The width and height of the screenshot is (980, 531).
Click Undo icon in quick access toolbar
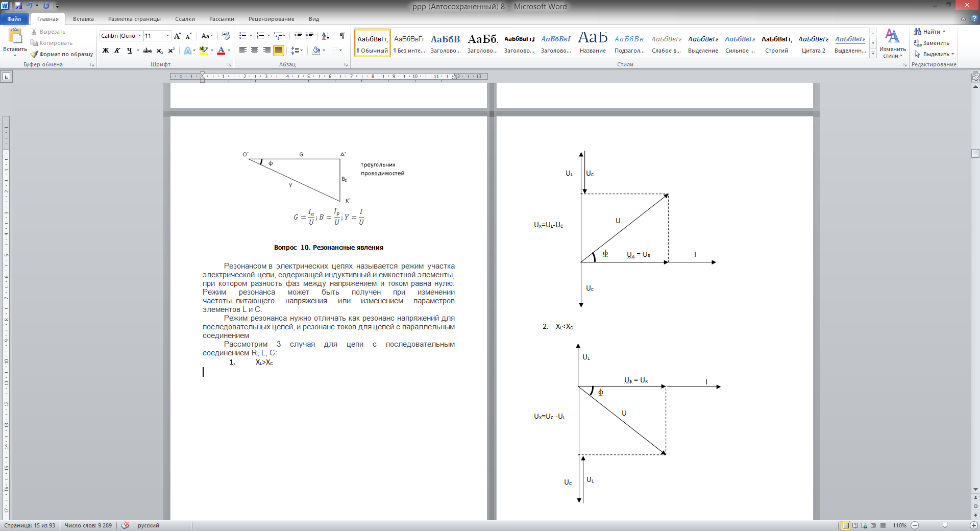(29, 6)
